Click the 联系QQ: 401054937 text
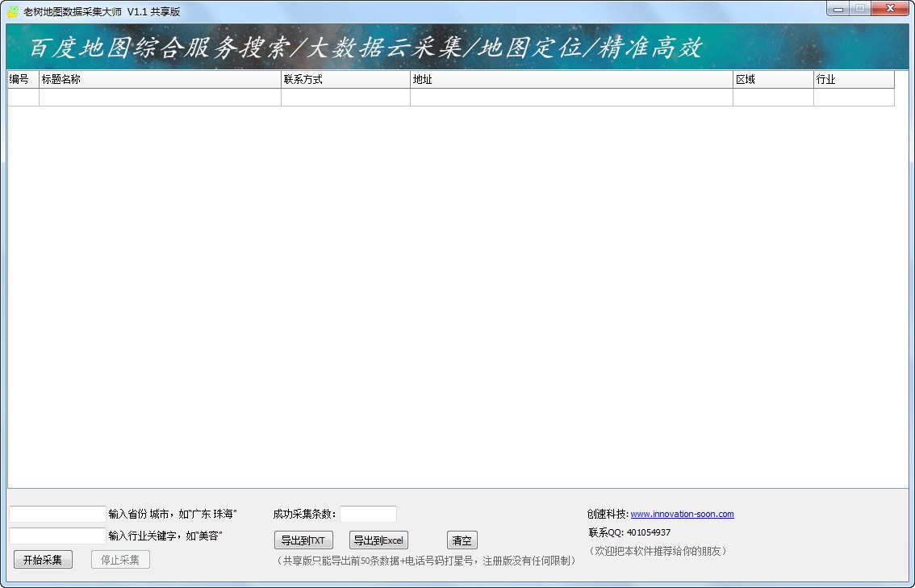915x588 pixels. (629, 532)
